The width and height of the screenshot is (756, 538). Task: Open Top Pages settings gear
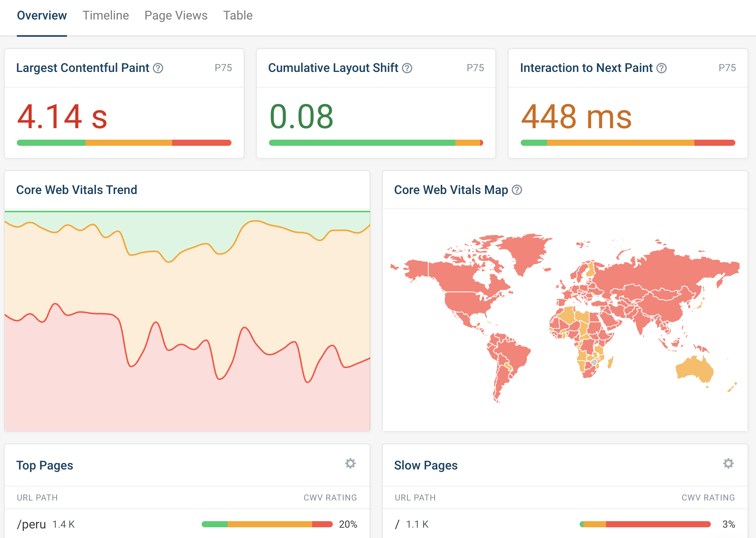click(350, 463)
